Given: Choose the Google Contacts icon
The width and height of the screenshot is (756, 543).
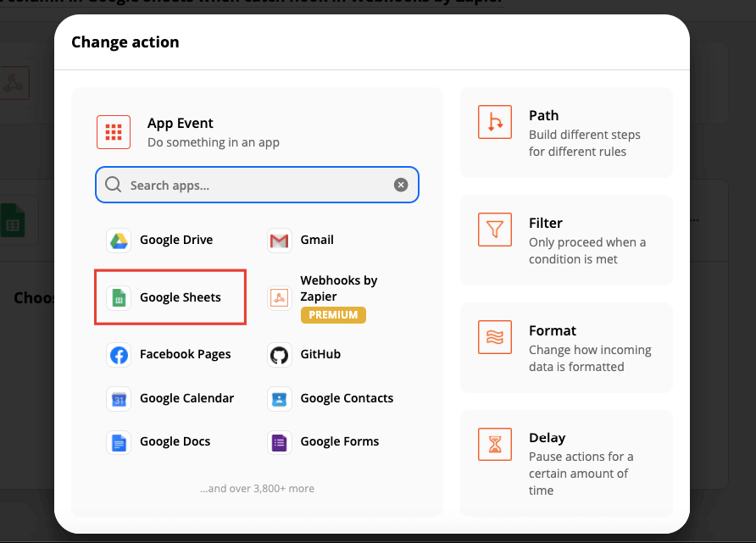Looking at the screenshot, I should 279,399.
